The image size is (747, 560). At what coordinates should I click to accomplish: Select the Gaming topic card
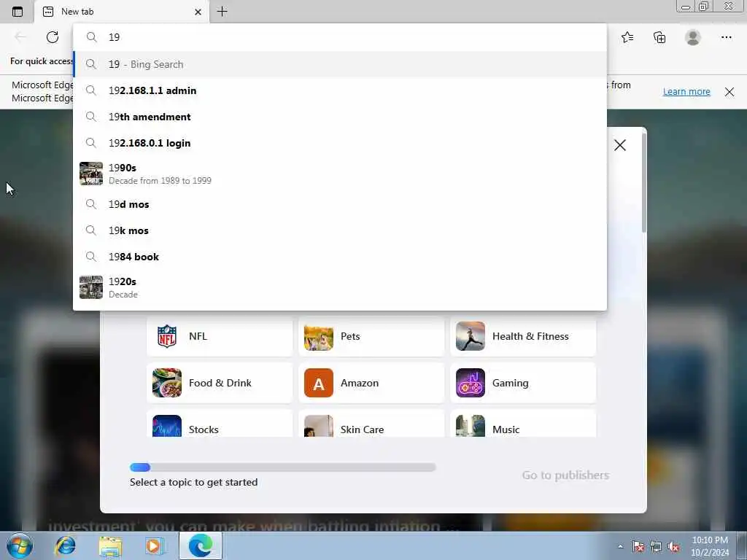point(523,383)
